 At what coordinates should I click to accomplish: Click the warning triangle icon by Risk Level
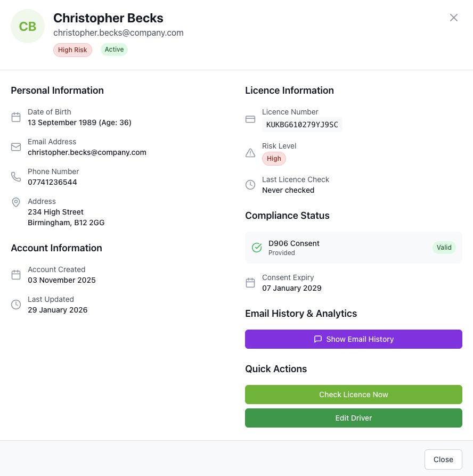(250, 153)
